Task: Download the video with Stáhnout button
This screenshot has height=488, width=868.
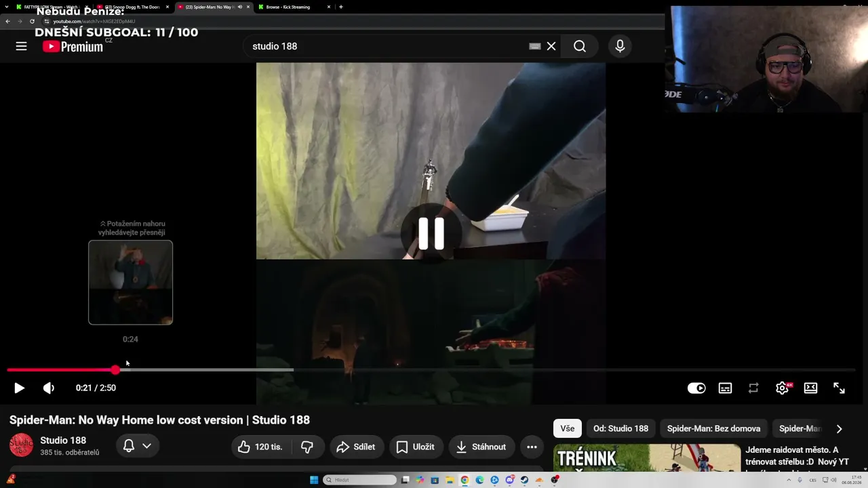Action: [x=481, y=447]
